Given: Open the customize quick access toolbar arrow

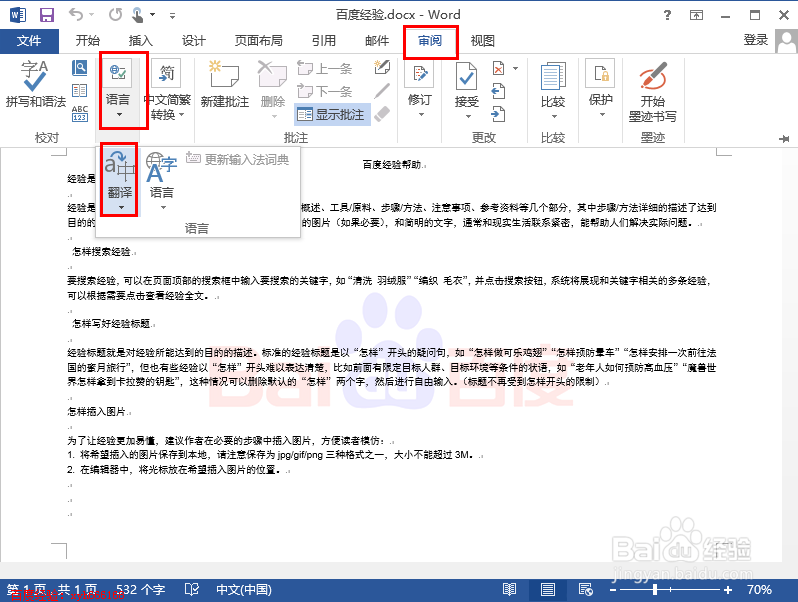Looking at the screenshot, I should click(x=173, y=16).
